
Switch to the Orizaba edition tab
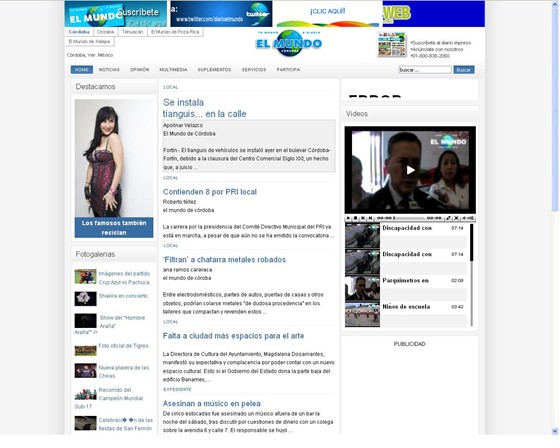[x=105, y=32]
